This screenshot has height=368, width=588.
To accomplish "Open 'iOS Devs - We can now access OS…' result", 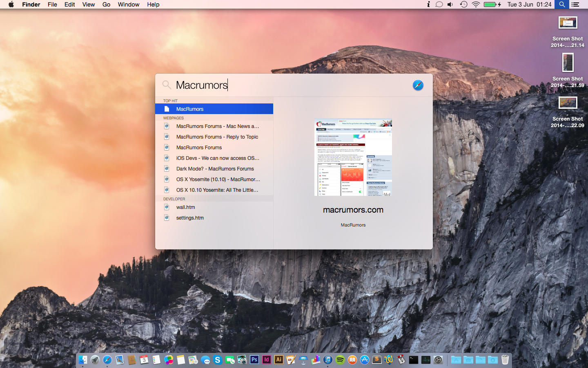I will point(214,158).
